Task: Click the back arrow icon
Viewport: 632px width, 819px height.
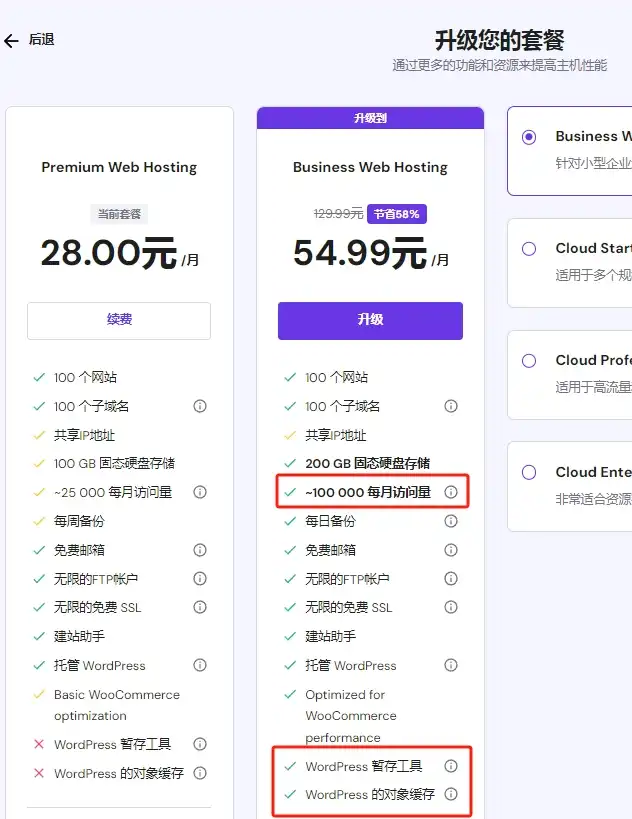Action: pos(11,41)
